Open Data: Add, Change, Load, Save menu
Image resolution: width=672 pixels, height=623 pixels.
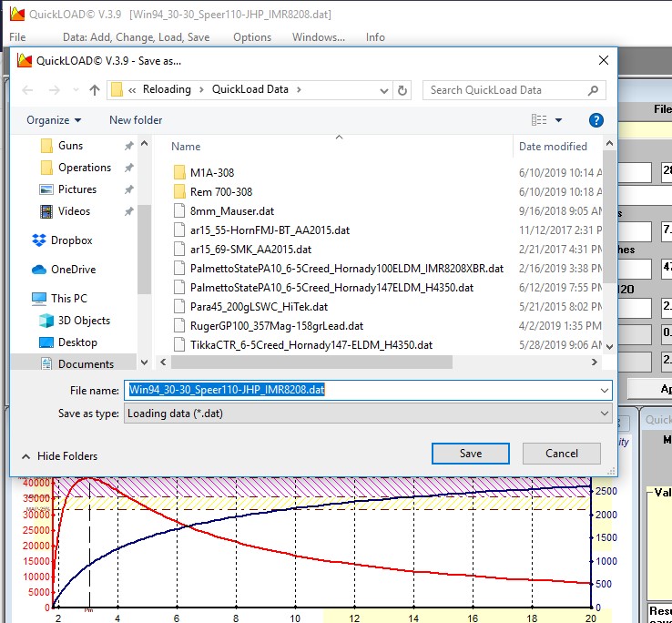137,37
